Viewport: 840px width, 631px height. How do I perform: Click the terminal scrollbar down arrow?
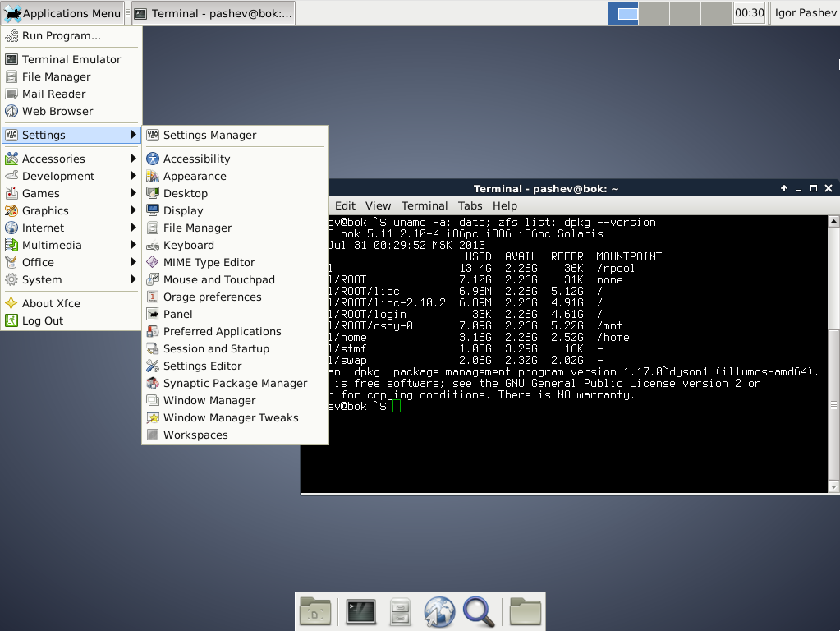(x=833, y=487)
